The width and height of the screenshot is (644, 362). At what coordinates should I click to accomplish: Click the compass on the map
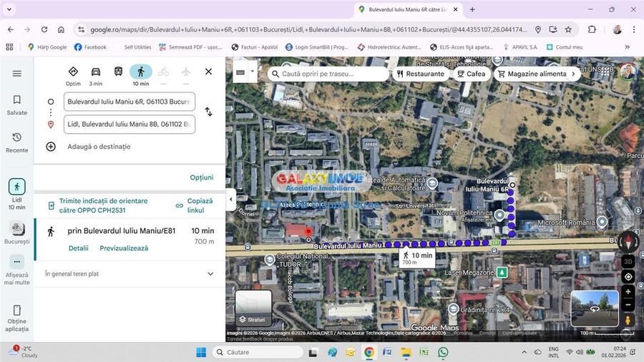click(628, 241)
